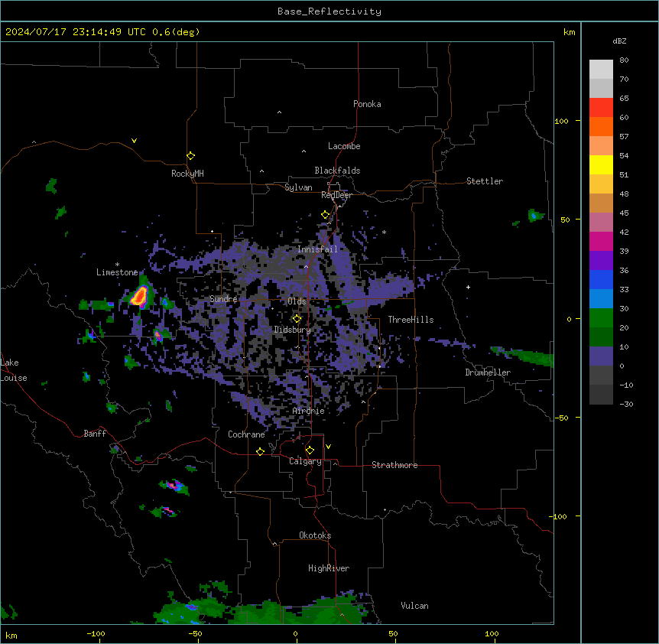Click the yellow V marker northwest of RockyMH
Image resolution: width=659 pixels, height=644 pixels.
134,141
